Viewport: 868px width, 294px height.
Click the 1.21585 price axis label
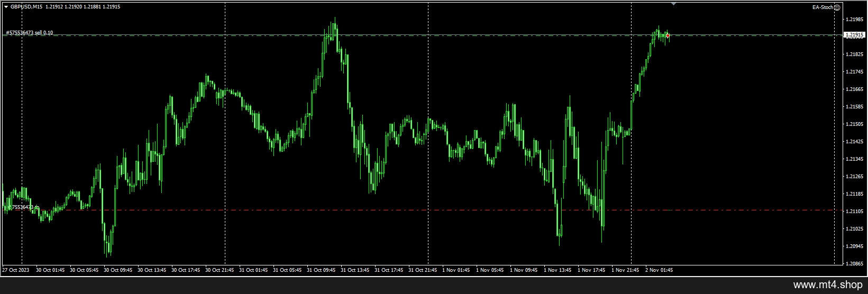click(x=854, y=107)
